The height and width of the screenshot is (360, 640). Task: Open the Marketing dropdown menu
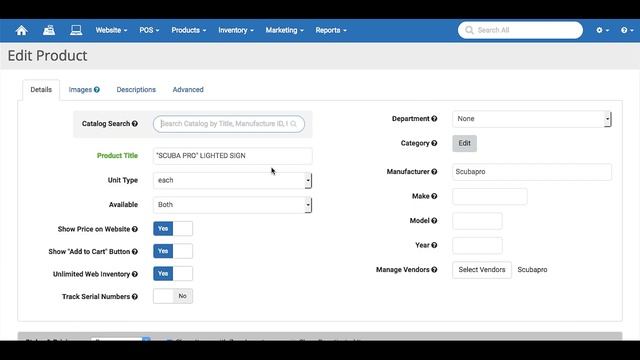click(284, 30)
